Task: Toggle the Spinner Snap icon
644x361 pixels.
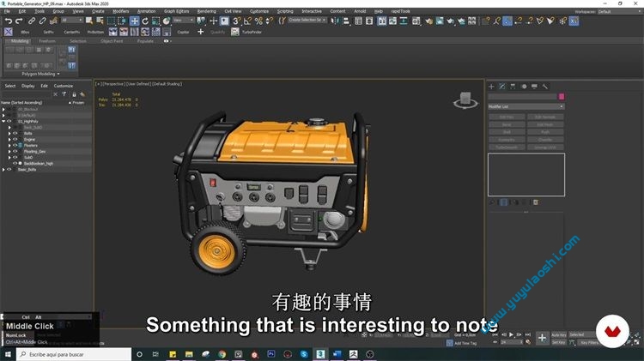Action: click(270, 21)
